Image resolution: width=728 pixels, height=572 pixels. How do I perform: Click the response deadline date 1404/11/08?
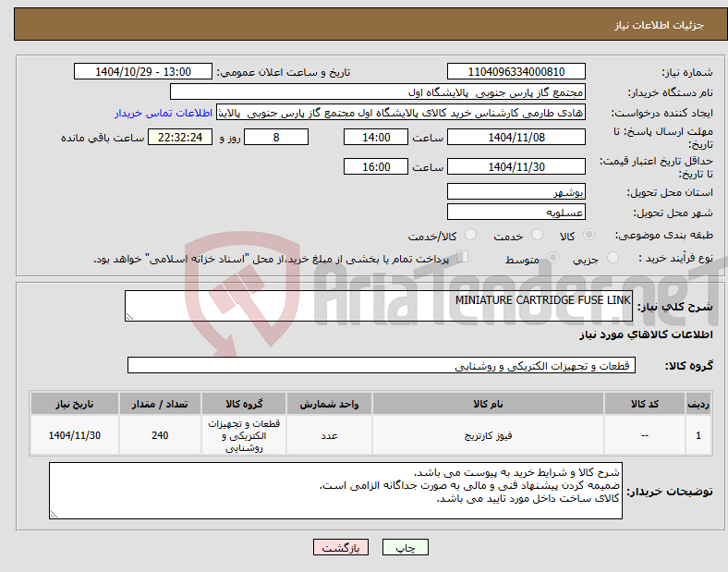pyautogui.click(x=516, y=137)
